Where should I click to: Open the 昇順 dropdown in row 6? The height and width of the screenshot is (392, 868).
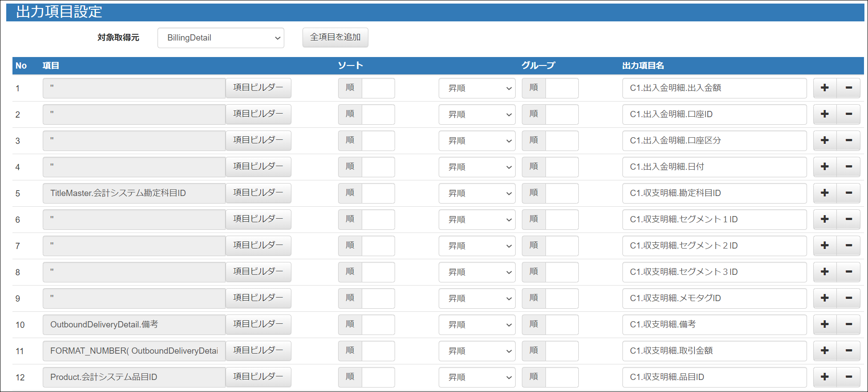(476, 220)
